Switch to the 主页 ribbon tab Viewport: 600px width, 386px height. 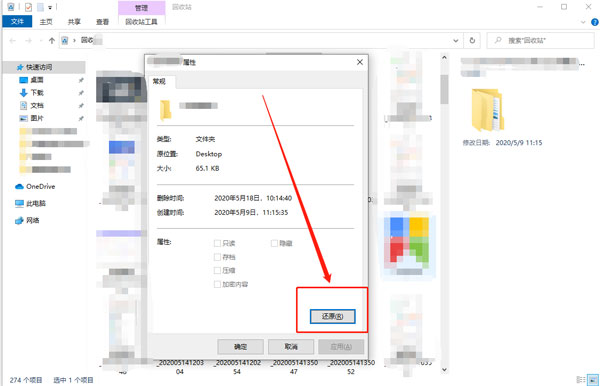click(46, 22)
